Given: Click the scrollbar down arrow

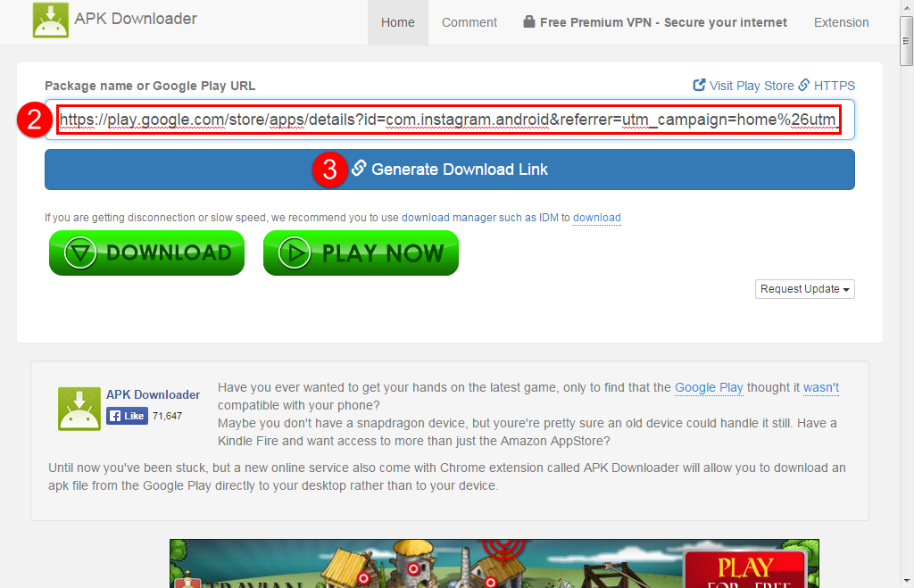Looking at the screenshot, I should [x=907, y=581].
